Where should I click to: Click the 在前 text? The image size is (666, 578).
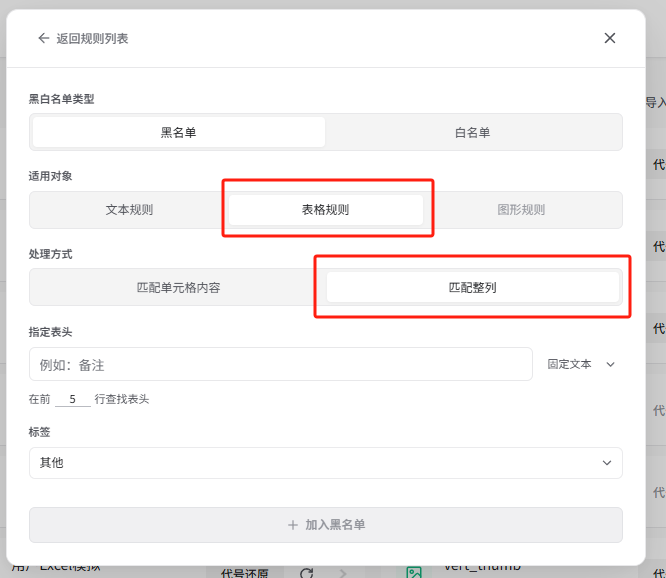point(40,399)
